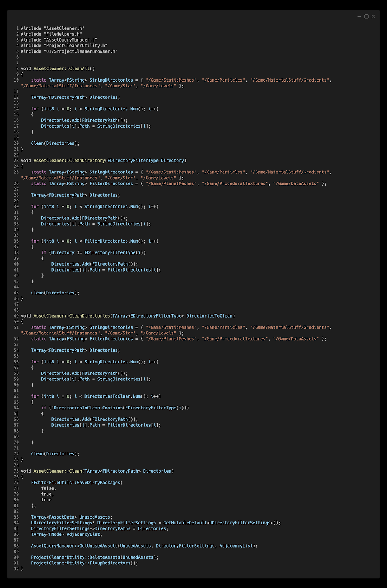The width and height of the screenshot is (387, 588).
Task: Click "FilterDirectories[i]" assignment on line 41
Action: [x=134, y=270]
